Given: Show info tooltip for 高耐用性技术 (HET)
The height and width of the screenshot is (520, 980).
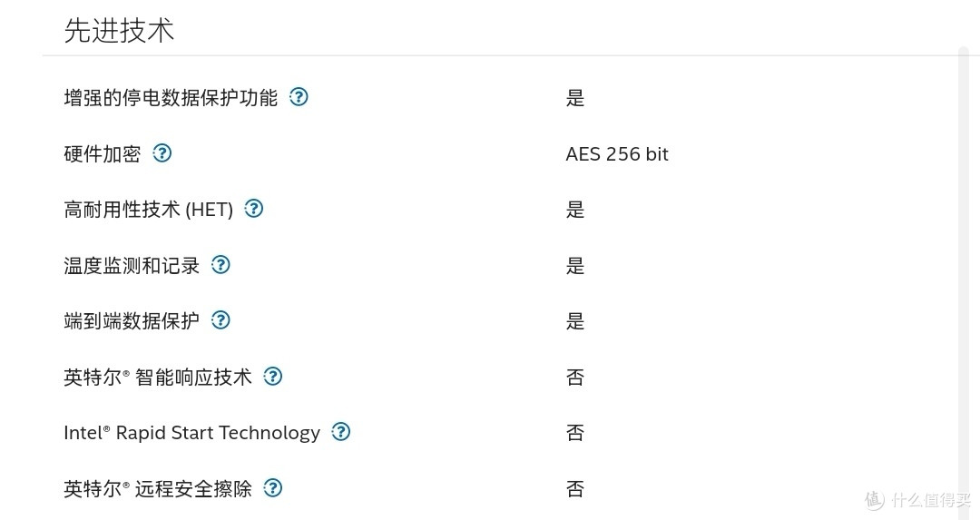Looking at the screenshot, I should [x=254, y=209].
